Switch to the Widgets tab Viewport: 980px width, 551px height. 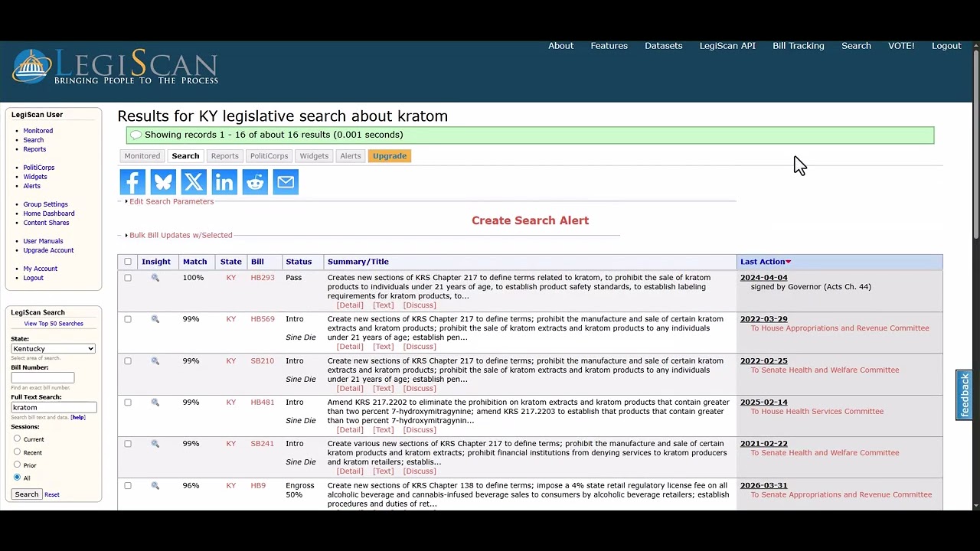pyautogui.click(x=314, y=156)
